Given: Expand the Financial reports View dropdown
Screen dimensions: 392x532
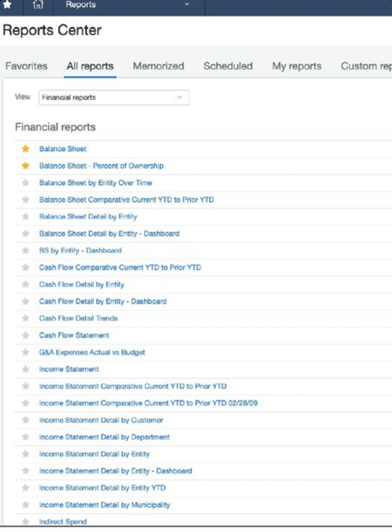Looking at the screenshot, I should tap(114, 97).
